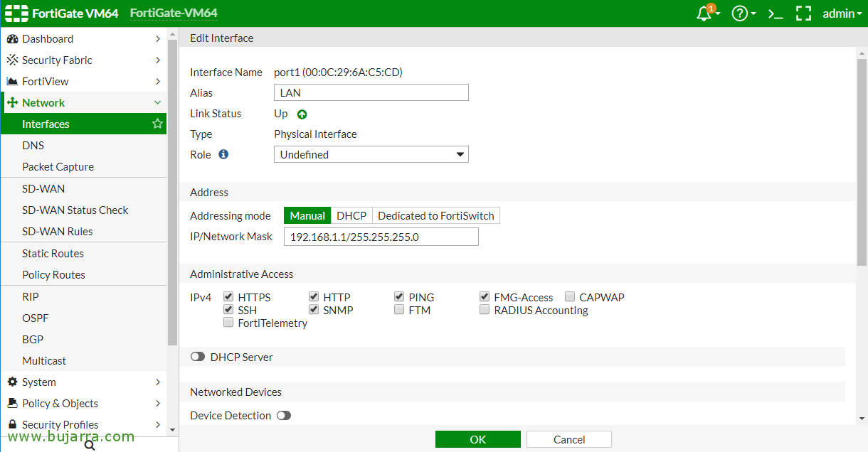Open SD-WAN Rules menu item
868x452 pixels.
[x=83, y=231]
